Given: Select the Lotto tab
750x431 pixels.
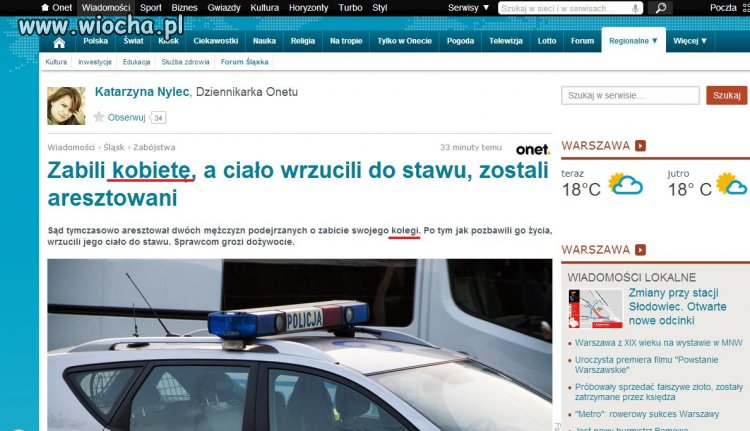Looking at the screenshot, I should click(547, 41).
